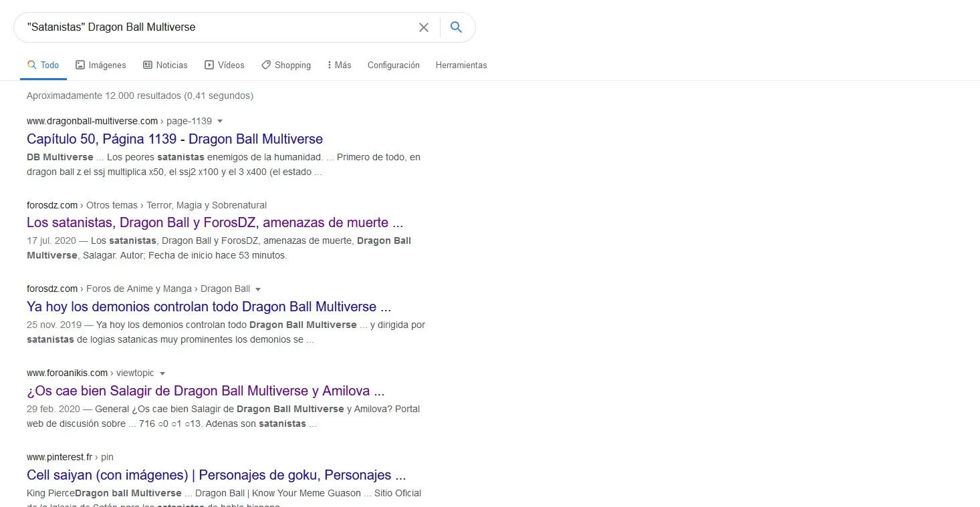Clear the search box with X icon

click(424, 27)
